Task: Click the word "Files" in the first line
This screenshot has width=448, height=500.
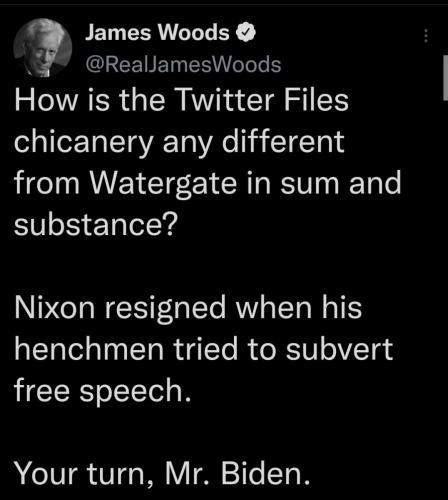Action: 316,100
